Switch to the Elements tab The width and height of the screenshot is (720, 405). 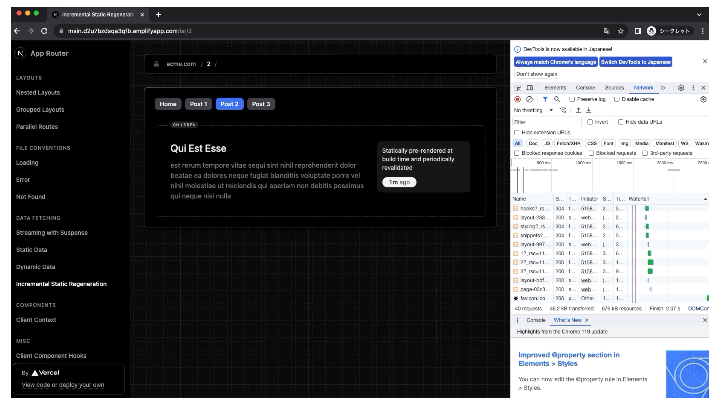[555, 88]
